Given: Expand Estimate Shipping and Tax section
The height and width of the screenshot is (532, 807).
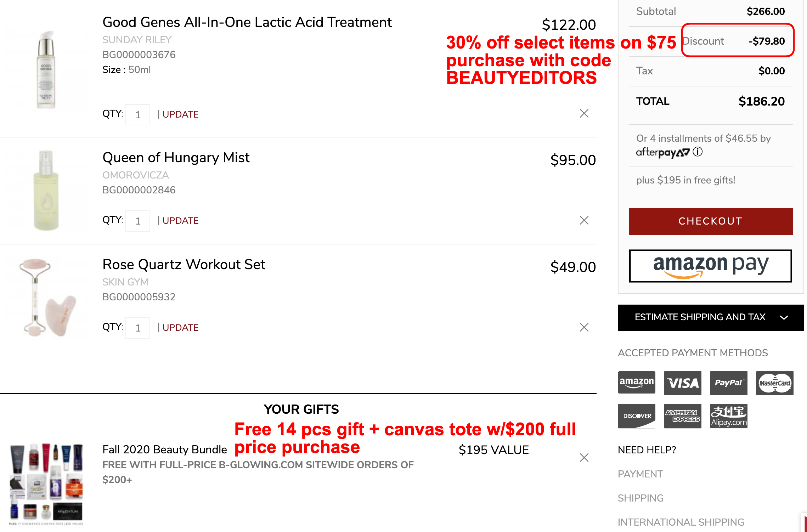Looking at the screenshot, I should pyautogui.click(x=711, y=317).
